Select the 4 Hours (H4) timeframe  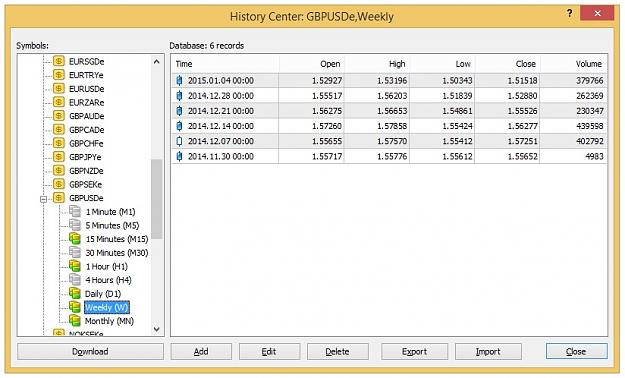click(108, 280)
